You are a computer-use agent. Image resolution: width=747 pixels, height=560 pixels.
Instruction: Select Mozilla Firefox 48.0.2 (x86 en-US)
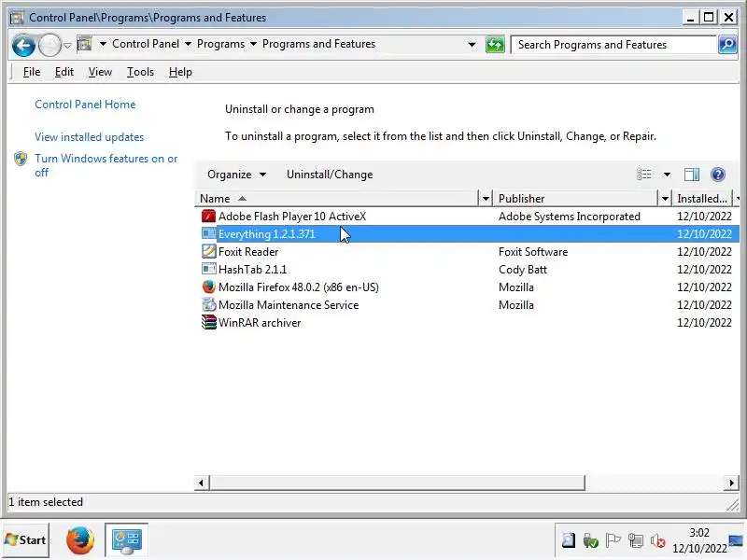[299, 287]
